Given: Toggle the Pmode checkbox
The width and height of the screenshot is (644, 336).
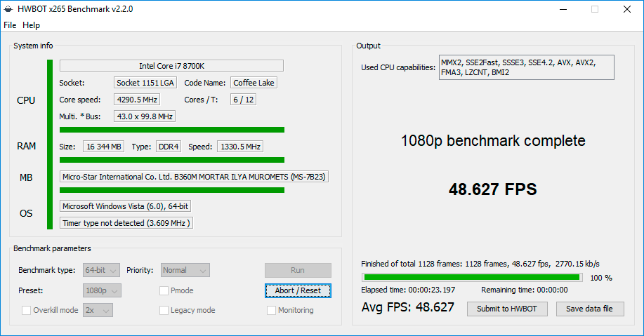Looking at the screenshot, I should 164,290.
